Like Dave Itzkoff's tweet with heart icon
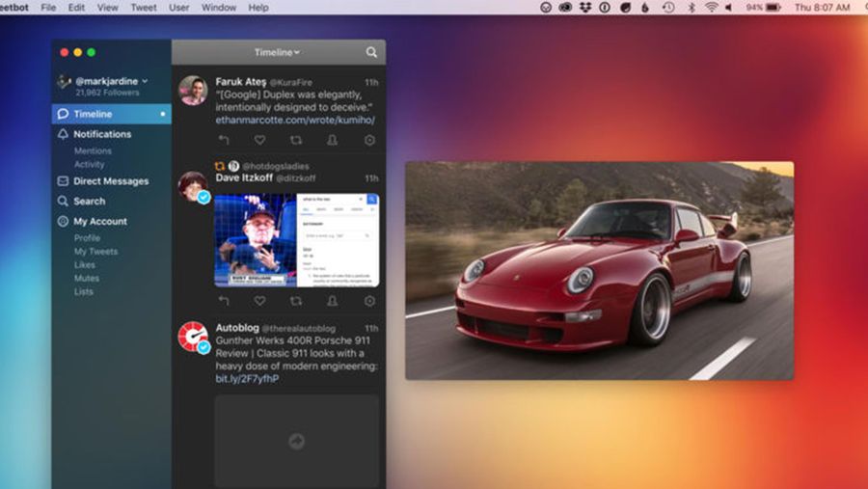868x489 pixels. pos(259,301)
